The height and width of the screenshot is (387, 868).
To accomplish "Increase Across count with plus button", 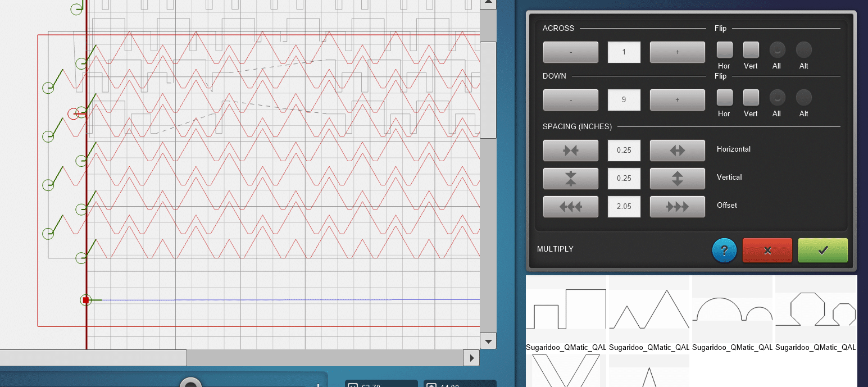I will tap(677, 52).
